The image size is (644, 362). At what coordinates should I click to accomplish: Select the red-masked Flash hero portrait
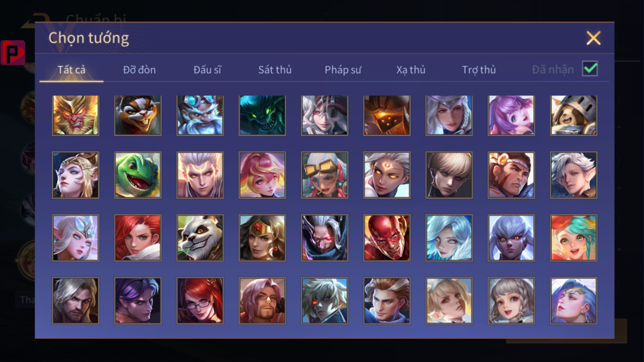[x=387, y=238]
